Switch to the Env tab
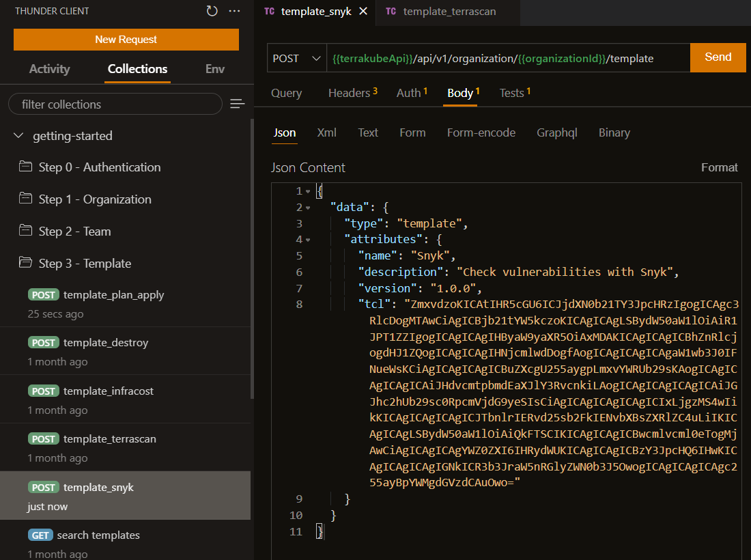Screen dimensions: 751x560 pos(215,69)
